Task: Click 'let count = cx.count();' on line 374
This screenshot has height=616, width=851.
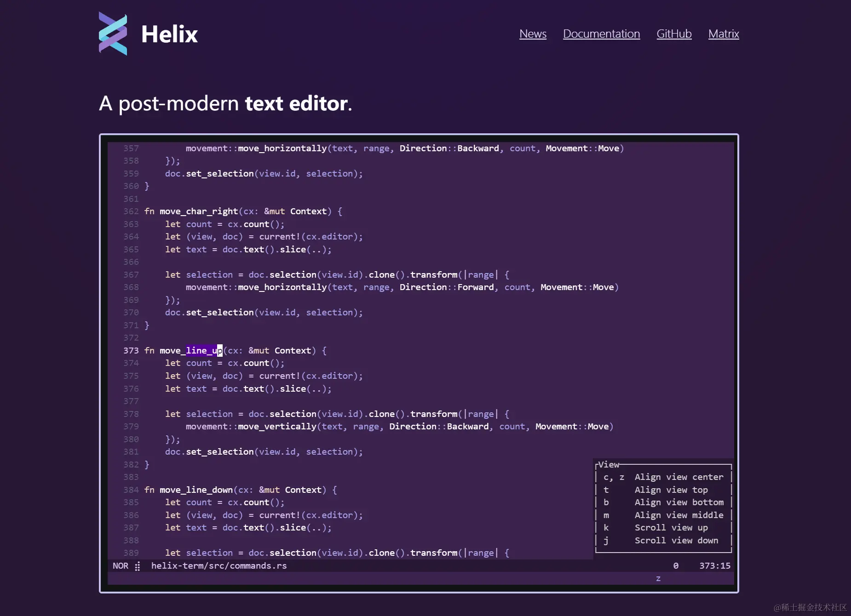Action: (x=225, y=363)
